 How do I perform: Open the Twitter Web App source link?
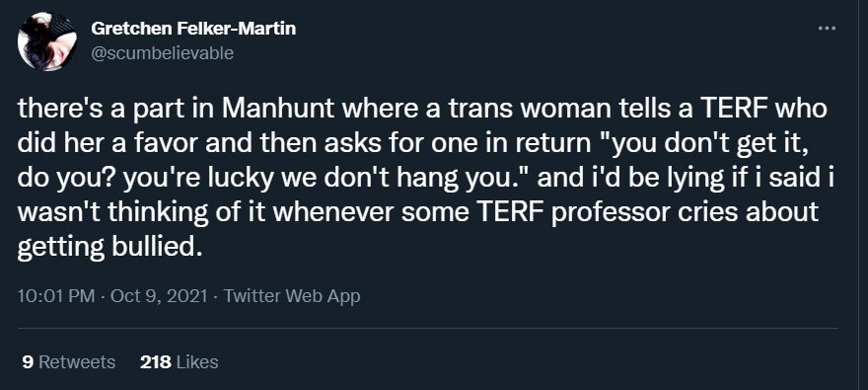coord(292,296)
